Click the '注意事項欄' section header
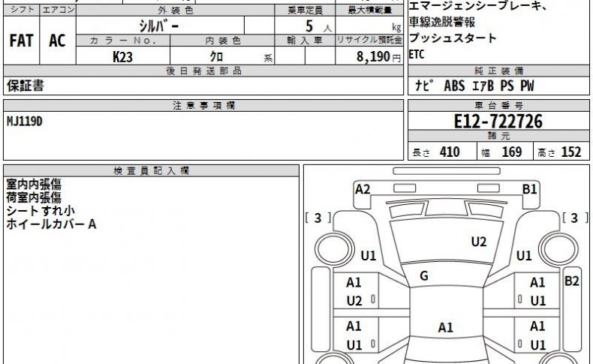 [x=204, y=106]
